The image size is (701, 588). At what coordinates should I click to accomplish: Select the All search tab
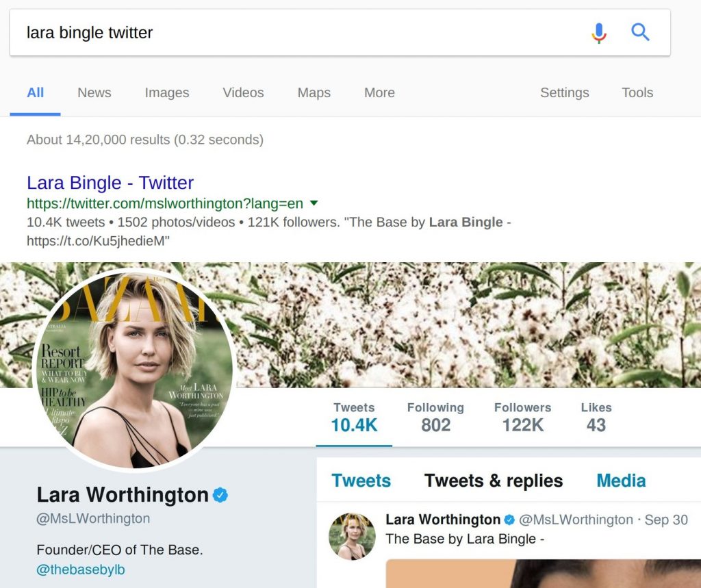(36, 92)
